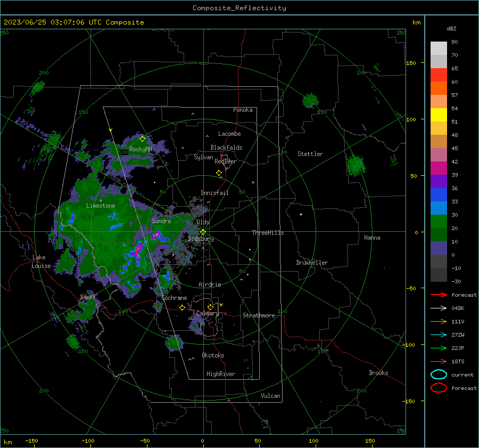Click the Hanna label
This screenshot has height=448, width=479.
tap(372, 238)
